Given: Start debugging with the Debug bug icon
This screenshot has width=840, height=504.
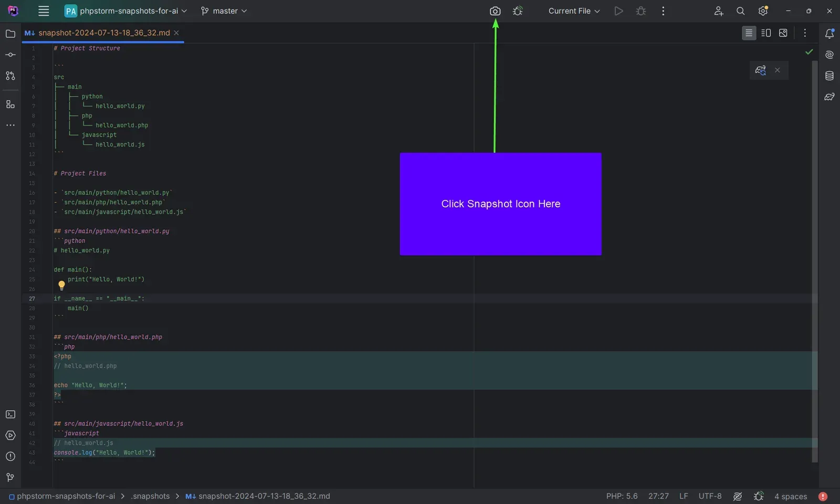Looking at the screenshot, I should 641,11.
